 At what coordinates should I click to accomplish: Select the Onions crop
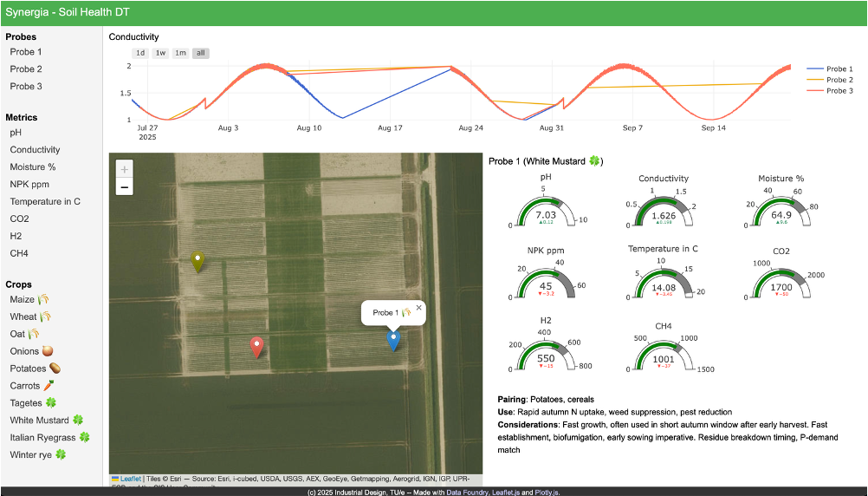coord(31,351)
